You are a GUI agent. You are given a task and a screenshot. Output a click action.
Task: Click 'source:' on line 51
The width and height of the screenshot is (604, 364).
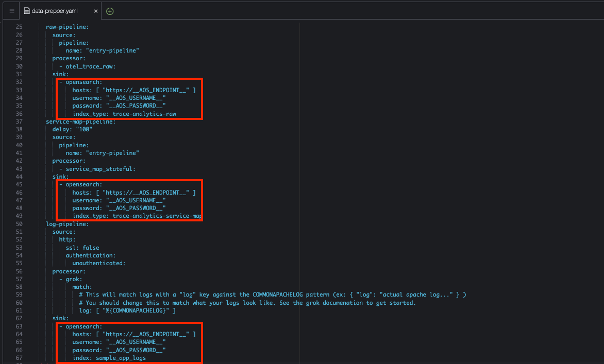(x=64, y=232)
